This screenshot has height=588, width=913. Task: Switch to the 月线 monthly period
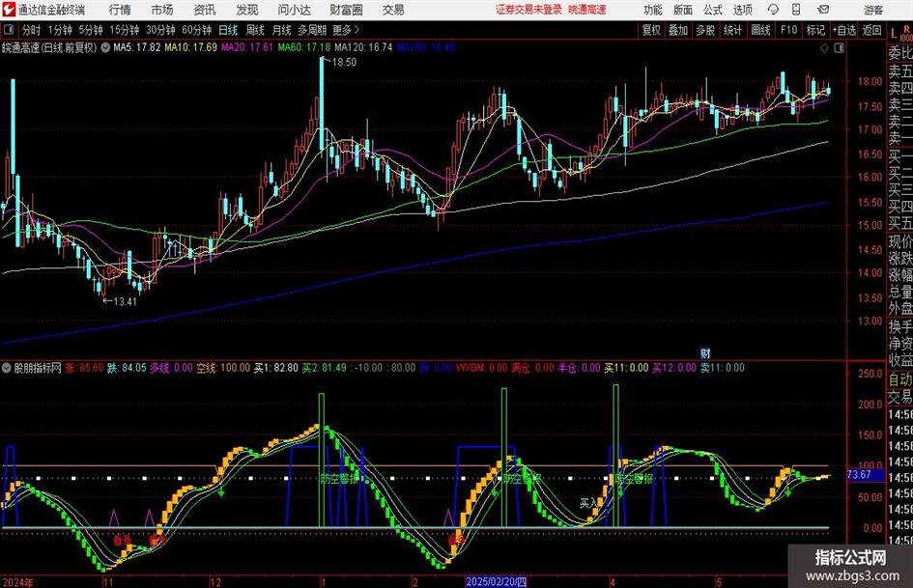[x=281, y=30]
